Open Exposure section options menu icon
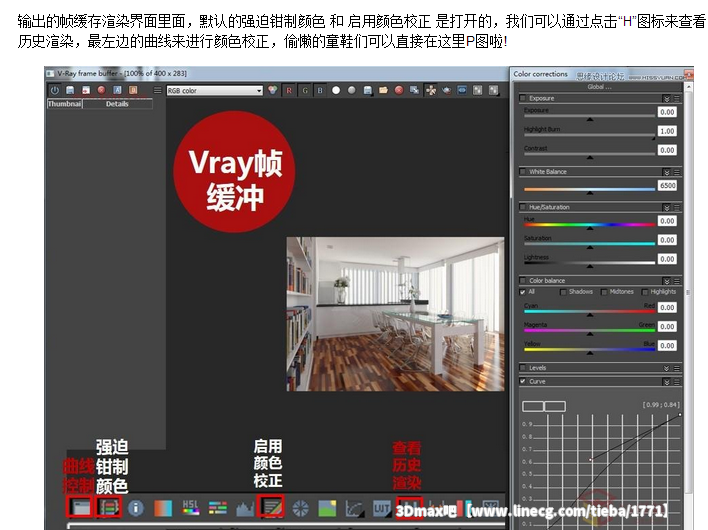708x530 pixels. point(676,98)
